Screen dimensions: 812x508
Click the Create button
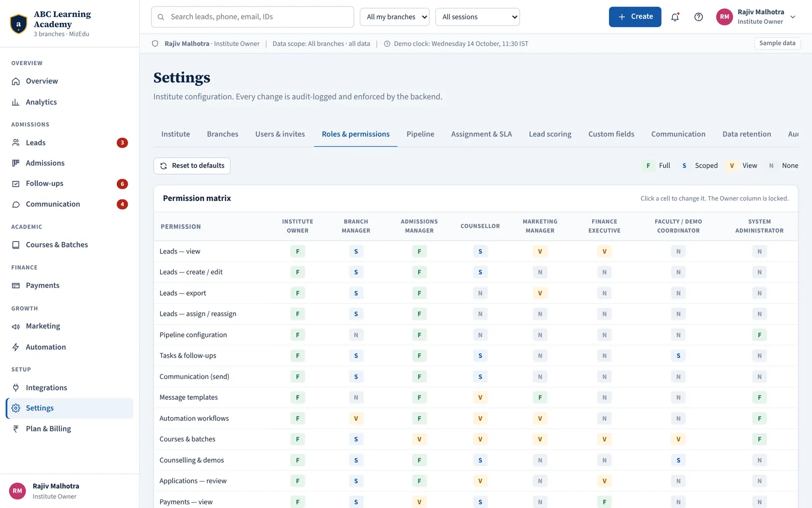click(635, 17)
